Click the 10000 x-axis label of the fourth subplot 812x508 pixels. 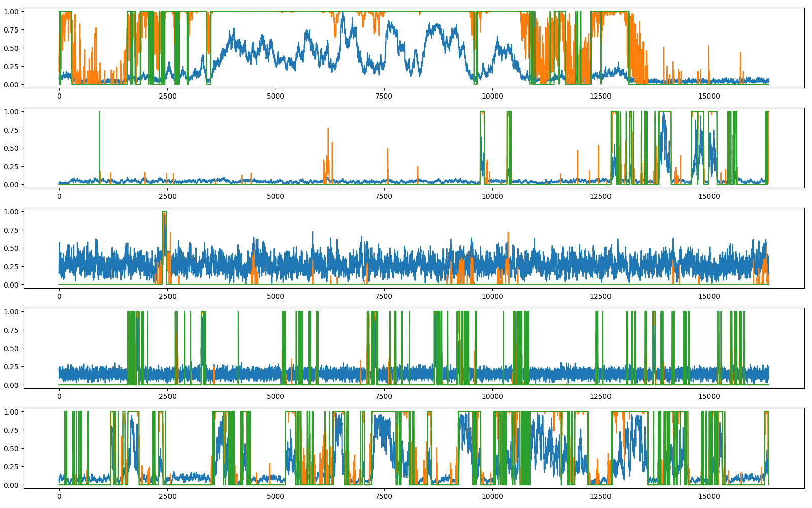(492, 396)
